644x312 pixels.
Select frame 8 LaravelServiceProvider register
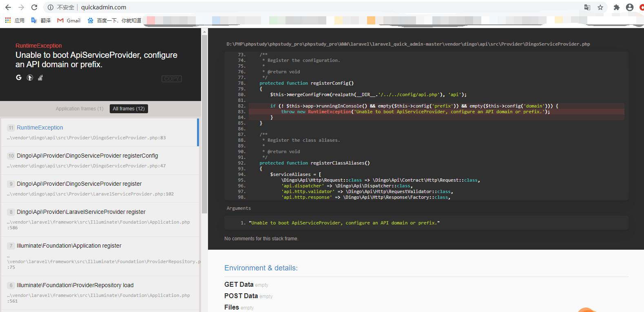(100, 220)
